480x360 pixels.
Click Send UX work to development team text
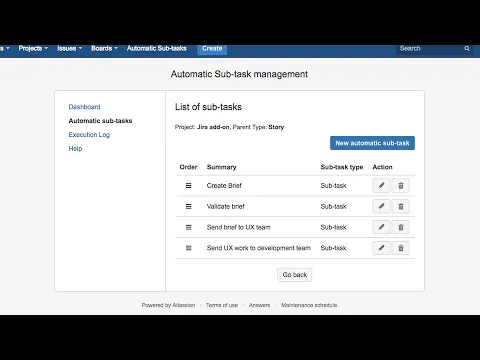(x=259, y=248)
